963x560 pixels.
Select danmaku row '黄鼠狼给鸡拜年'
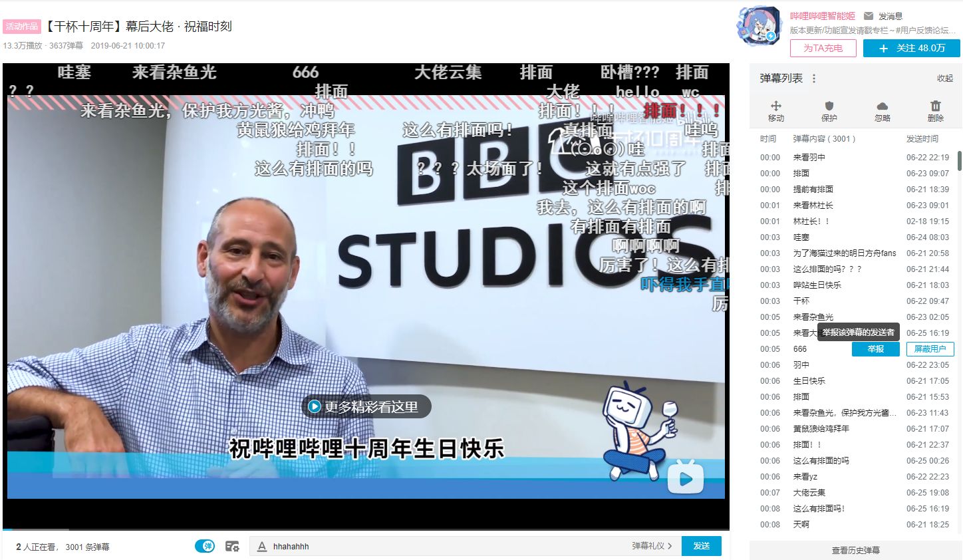856,429
